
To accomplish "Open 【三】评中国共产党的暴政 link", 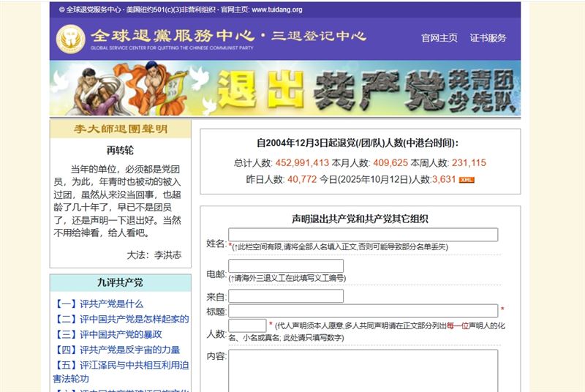I will point(108,334).
